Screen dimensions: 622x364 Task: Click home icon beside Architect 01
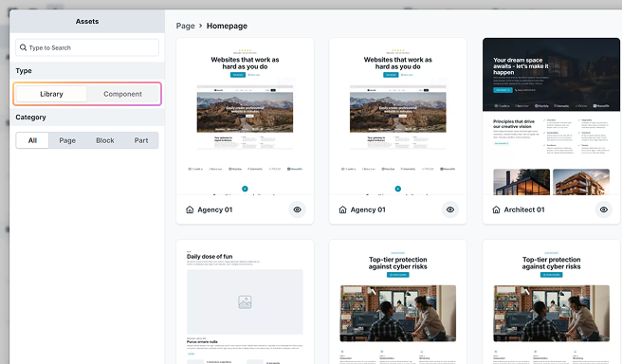(x=496, y=209)
